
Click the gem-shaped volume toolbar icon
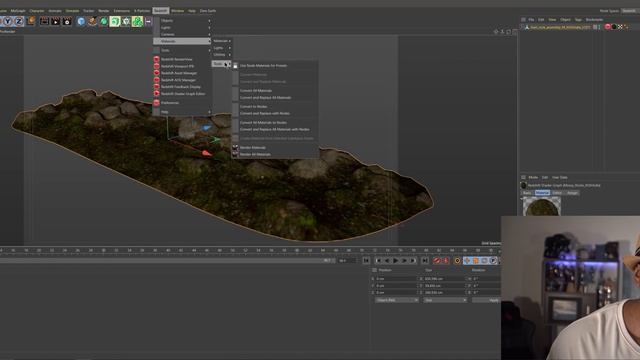(126, 21)
